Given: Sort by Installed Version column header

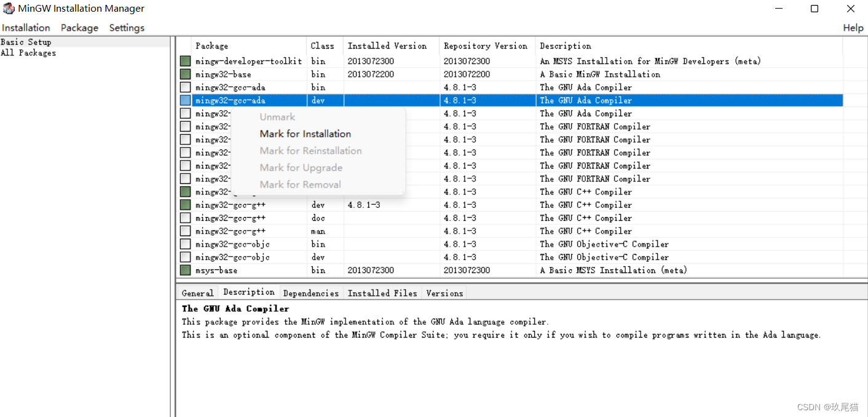Looking at the screenshot, I should point(391,46).
